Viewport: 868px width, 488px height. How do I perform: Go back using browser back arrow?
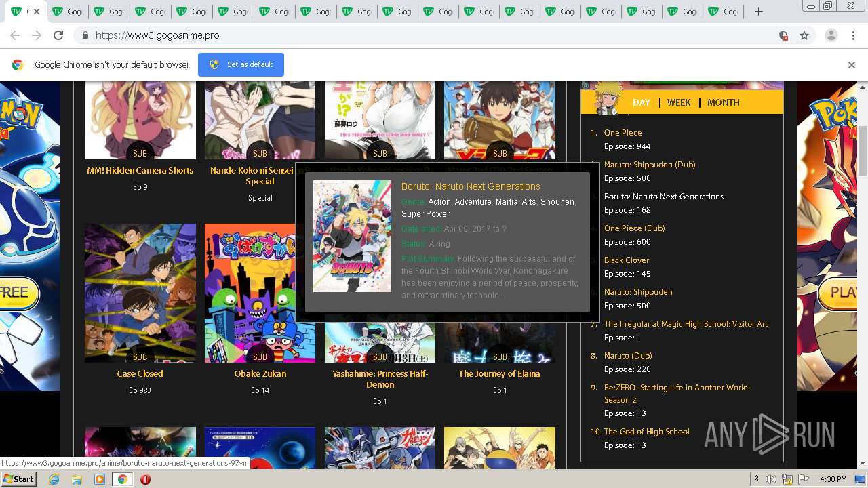point(15,35)
